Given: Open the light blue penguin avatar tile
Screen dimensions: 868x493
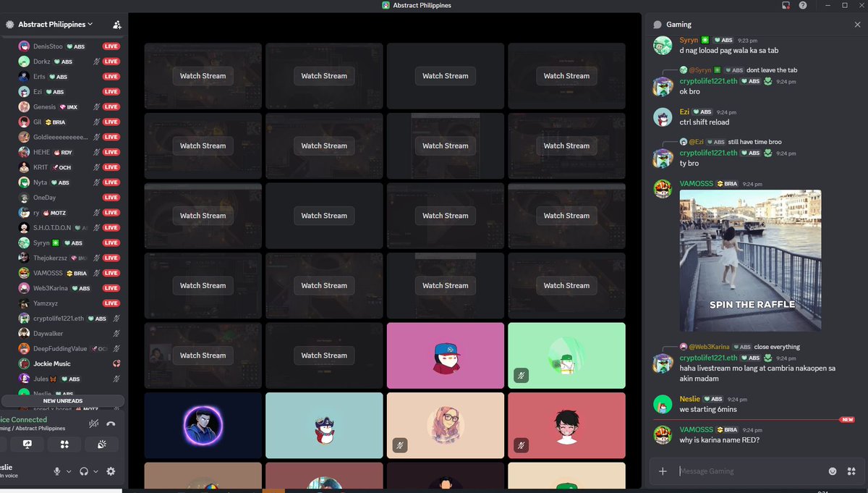Looking at the screenshot, I should (324, 425).
